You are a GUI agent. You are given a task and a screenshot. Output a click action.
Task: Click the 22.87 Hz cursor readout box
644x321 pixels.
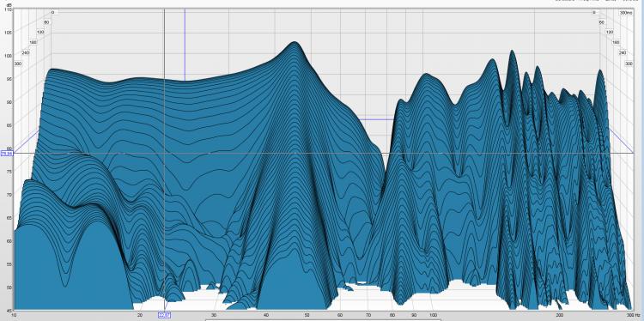point(164,315)
